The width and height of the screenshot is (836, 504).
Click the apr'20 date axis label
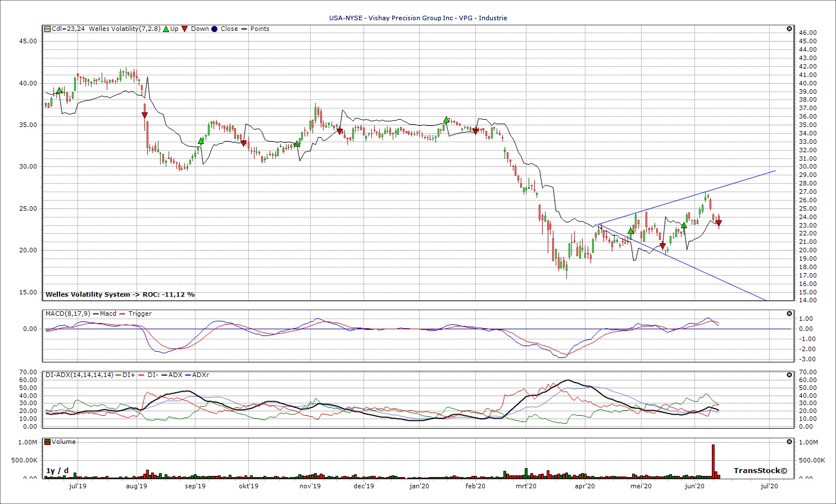tap(585, 486)
